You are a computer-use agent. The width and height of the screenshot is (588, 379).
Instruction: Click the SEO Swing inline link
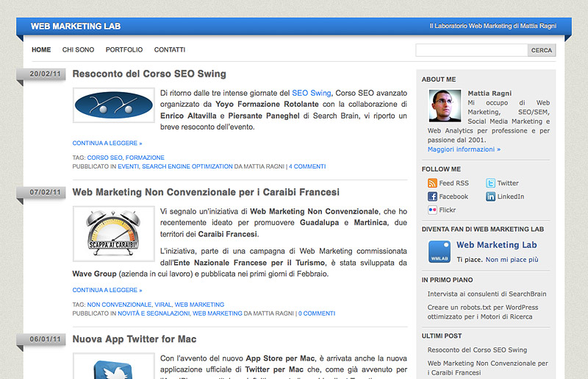pyautogui.click(x=311, y=93)
